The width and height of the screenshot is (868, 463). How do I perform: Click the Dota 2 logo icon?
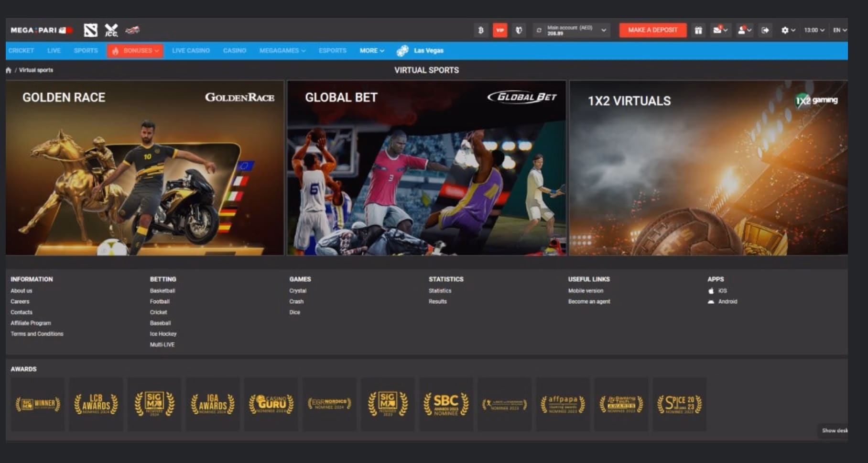pos(90,30)
